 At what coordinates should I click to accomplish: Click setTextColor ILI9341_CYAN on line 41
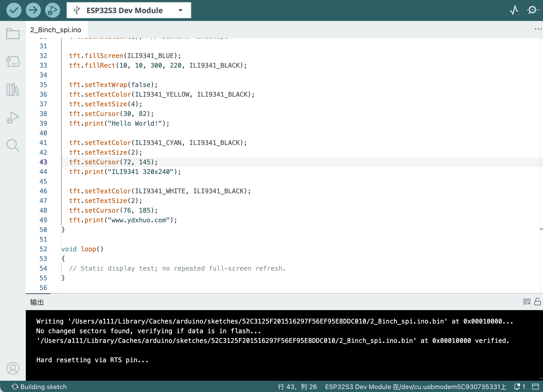[158, 143]
